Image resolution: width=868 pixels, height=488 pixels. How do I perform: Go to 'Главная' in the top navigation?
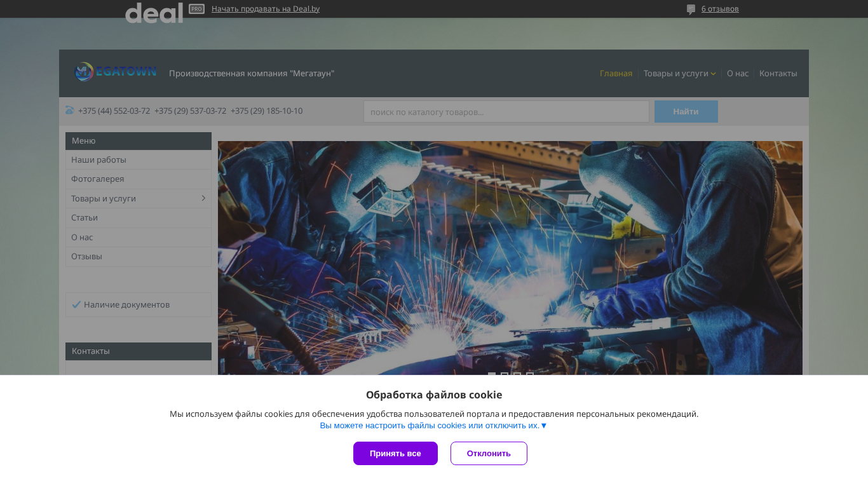(616, 73)
